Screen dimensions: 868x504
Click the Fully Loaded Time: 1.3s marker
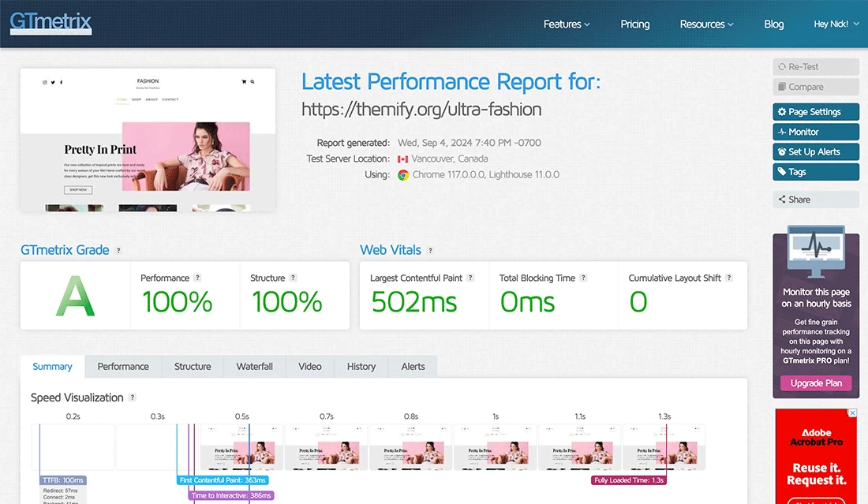628,480
